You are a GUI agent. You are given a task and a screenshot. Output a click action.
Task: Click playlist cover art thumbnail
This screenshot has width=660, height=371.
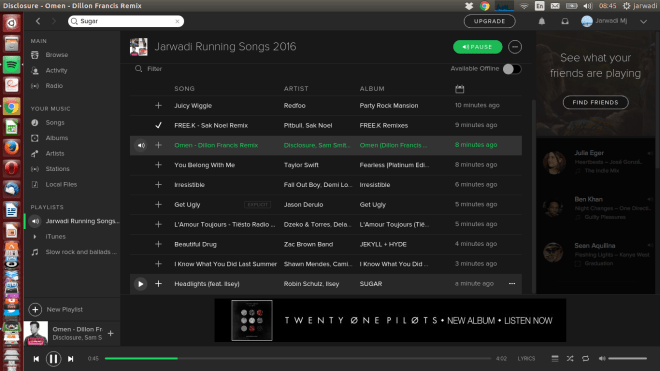(138, 47)
